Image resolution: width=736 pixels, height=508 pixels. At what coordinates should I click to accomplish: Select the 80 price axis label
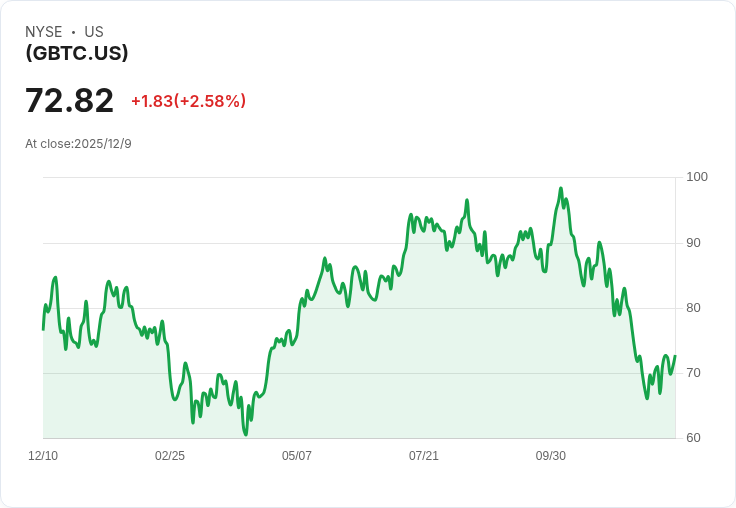pos(694,308)
